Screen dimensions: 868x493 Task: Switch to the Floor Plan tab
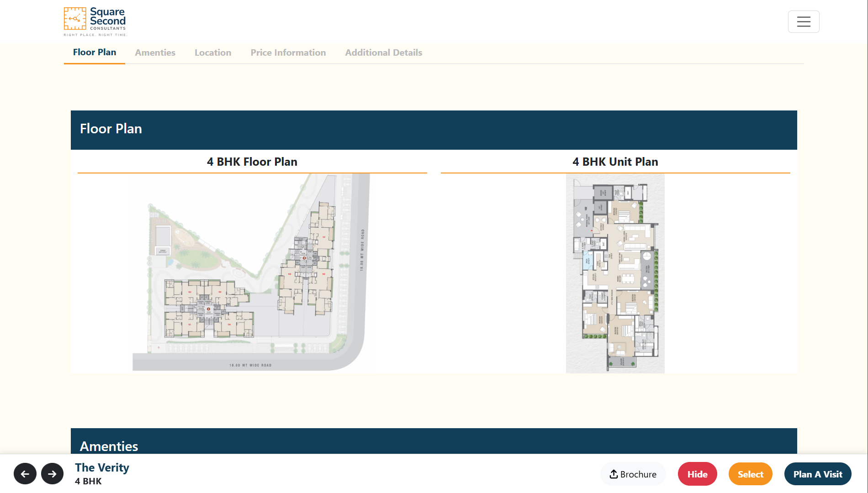95,52
